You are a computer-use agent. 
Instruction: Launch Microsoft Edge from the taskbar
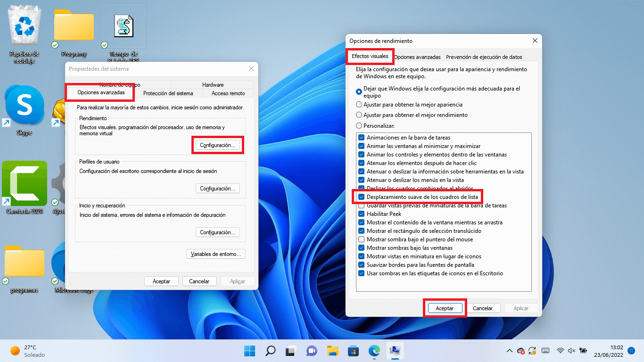click(x=374, y=351)
